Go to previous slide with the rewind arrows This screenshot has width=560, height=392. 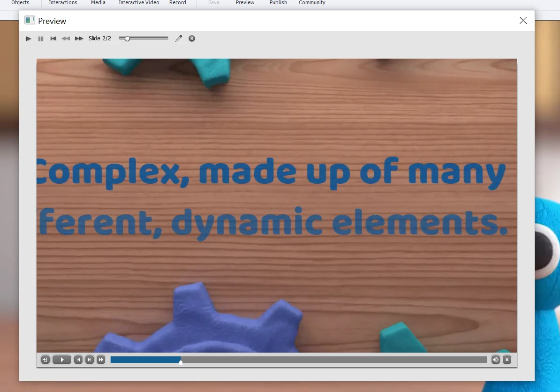click(66, 38)
